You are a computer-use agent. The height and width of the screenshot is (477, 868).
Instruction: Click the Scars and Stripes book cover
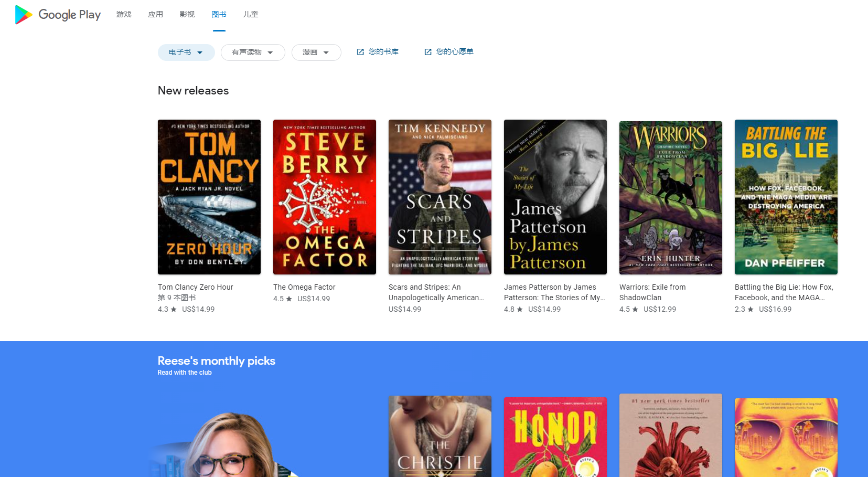[x=440, y=197]
